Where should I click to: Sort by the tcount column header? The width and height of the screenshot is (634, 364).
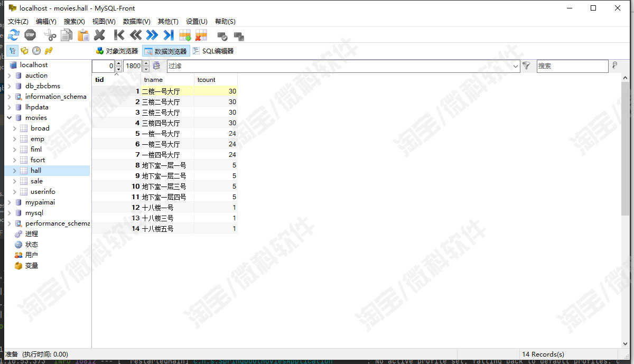click(x=216, y=80)
